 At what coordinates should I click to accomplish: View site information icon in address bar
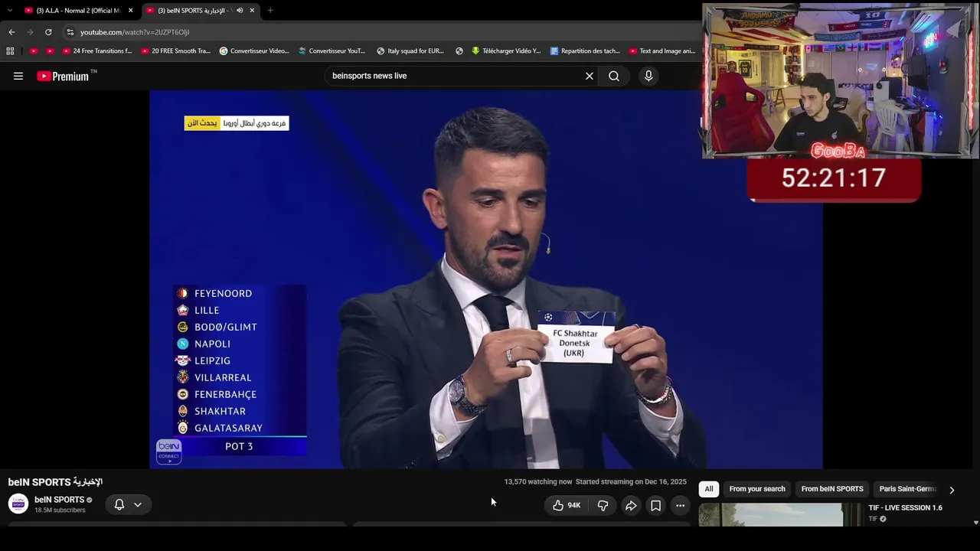coord(70,32)
